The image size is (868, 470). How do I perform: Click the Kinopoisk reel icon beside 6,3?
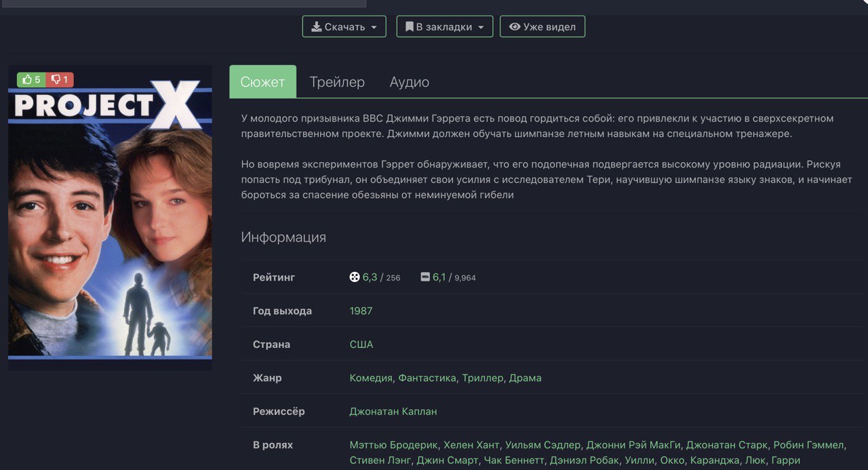(x=354, y=277)
